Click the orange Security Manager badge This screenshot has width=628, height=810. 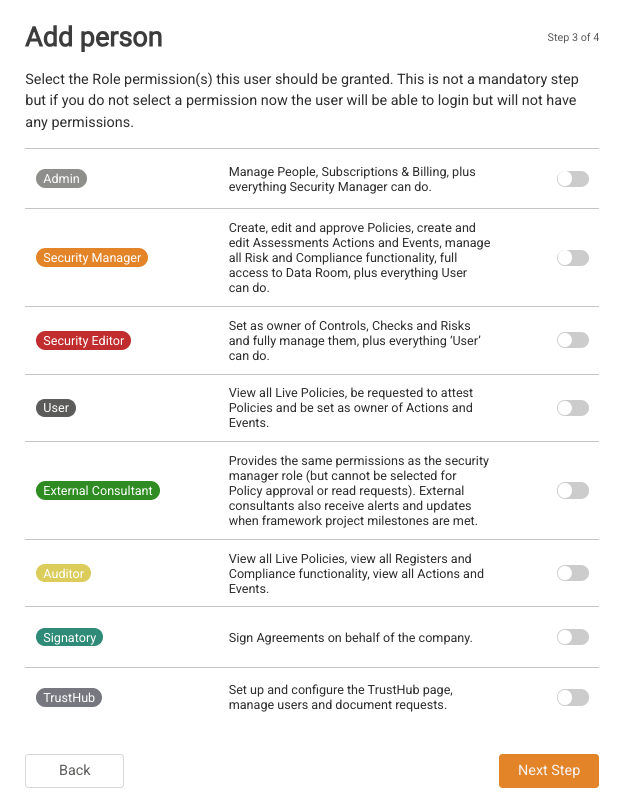[x=92, y=258]
